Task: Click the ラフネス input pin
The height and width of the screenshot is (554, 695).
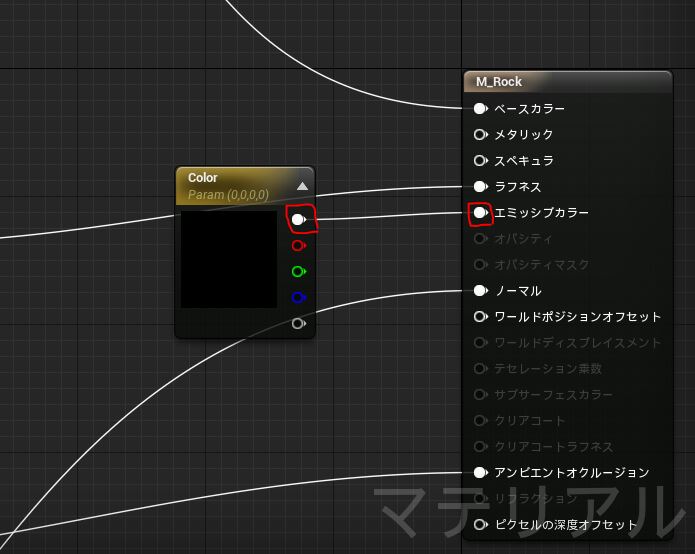Action: pos(480,187)
